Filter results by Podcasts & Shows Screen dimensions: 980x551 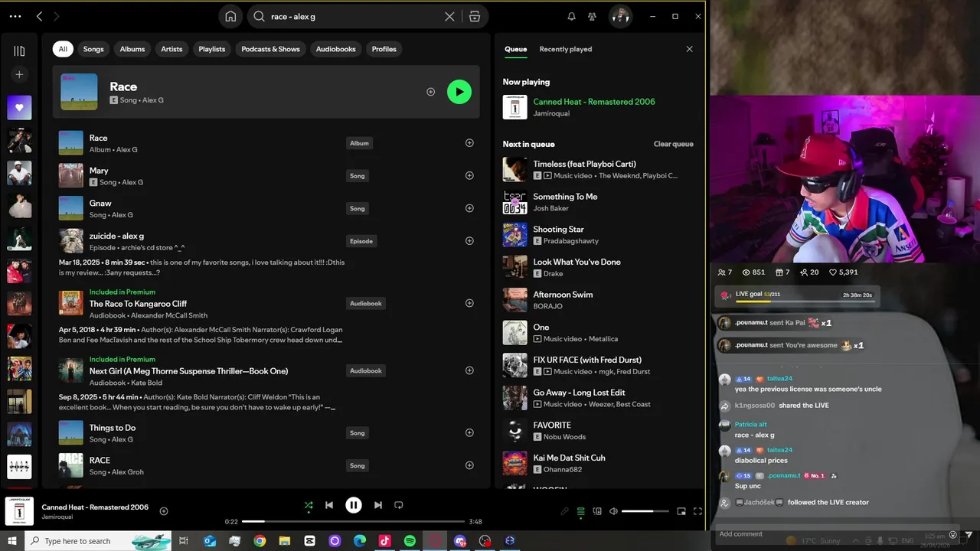[x=271, y=49]
